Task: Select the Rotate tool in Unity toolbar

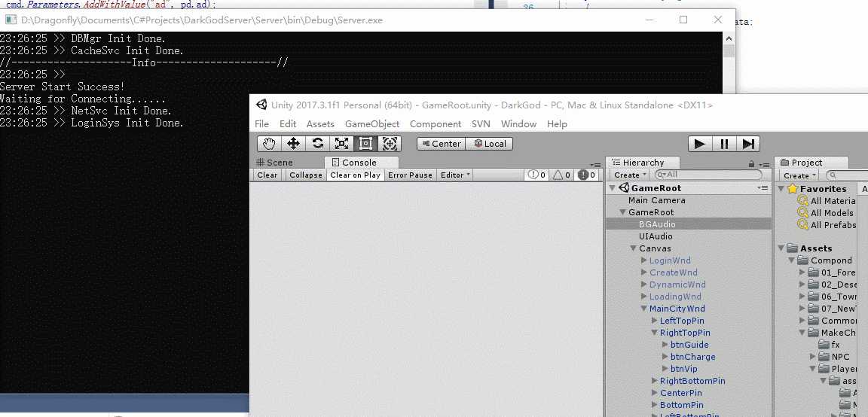Action: 318,144
